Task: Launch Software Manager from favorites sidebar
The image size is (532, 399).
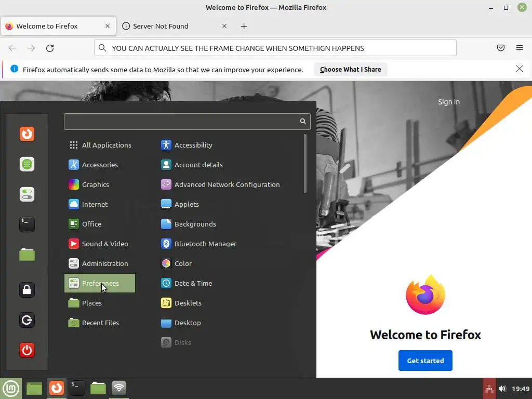Action: [x=27, y=164]
